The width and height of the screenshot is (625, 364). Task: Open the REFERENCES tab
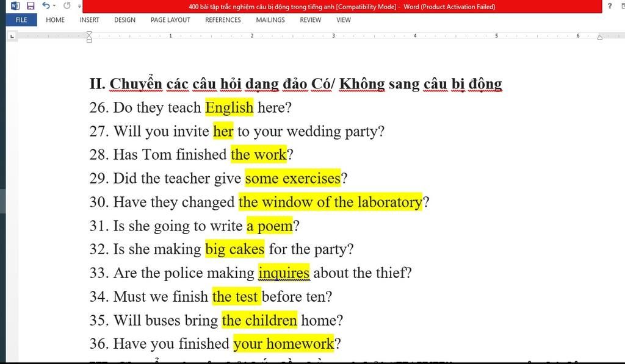pos(223,20)
